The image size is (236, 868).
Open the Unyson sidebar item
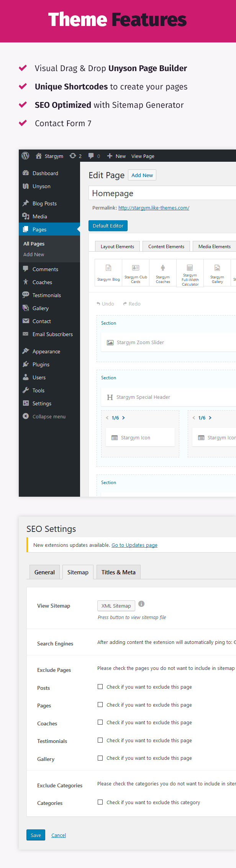pos(49,186)
